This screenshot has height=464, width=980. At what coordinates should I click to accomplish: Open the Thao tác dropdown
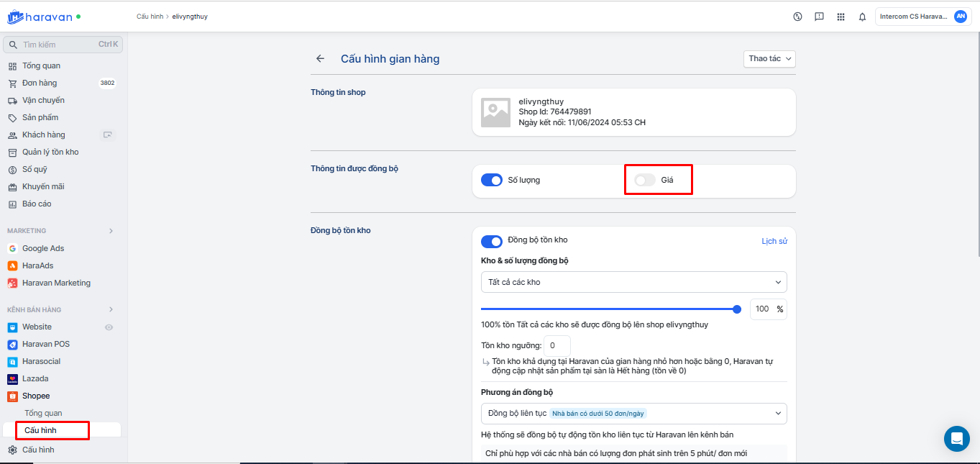tap(769, 58)
